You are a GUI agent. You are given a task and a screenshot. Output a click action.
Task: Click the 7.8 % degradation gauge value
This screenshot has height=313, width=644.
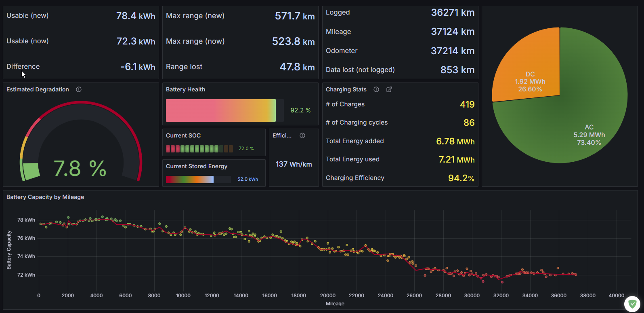click(80, 169)
